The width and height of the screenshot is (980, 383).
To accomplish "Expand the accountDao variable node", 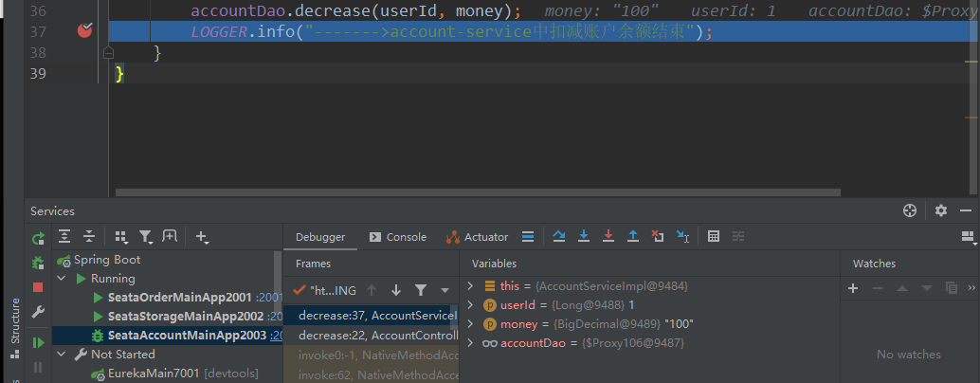I will point(471,343).
